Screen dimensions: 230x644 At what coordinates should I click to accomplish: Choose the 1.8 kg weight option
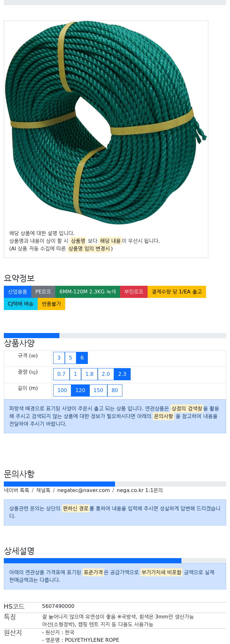[x=89, y=374]
